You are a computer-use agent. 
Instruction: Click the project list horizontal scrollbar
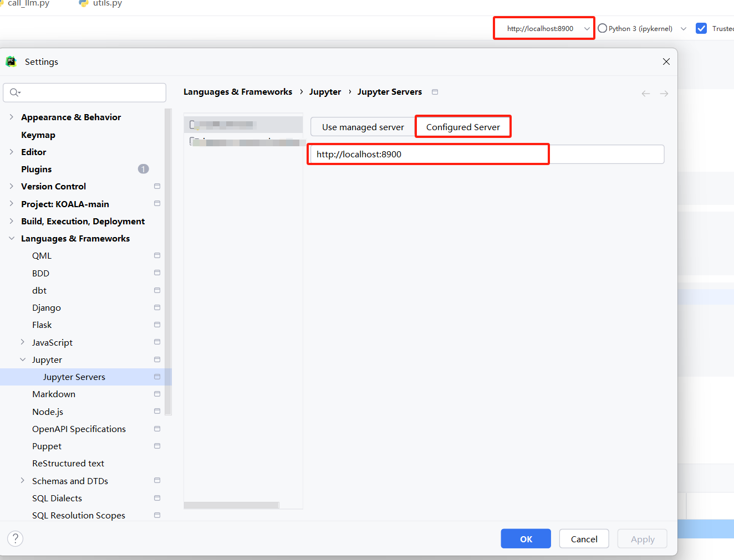click(232, 505)
